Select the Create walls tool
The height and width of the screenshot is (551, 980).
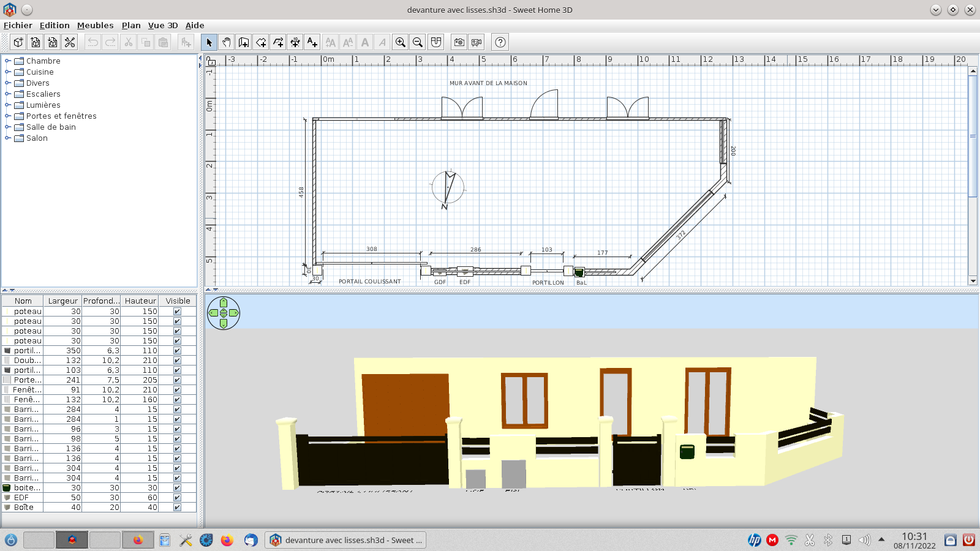point(244,42)
